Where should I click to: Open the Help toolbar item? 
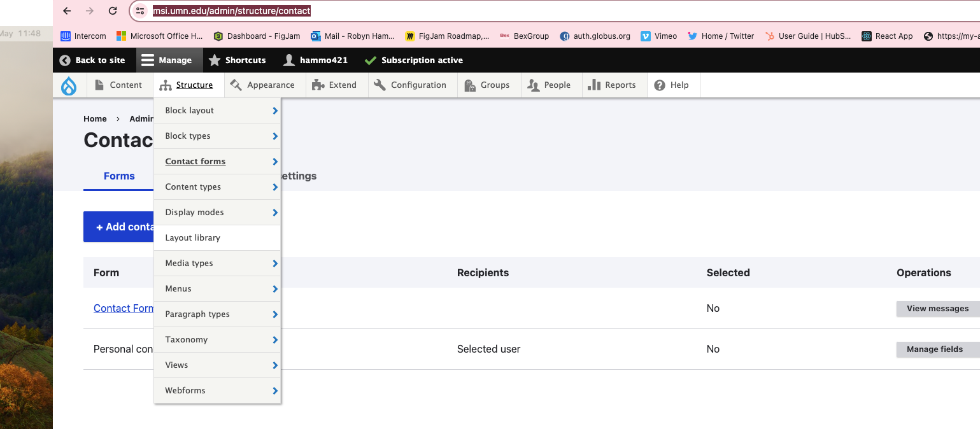(x=672, y=85)
